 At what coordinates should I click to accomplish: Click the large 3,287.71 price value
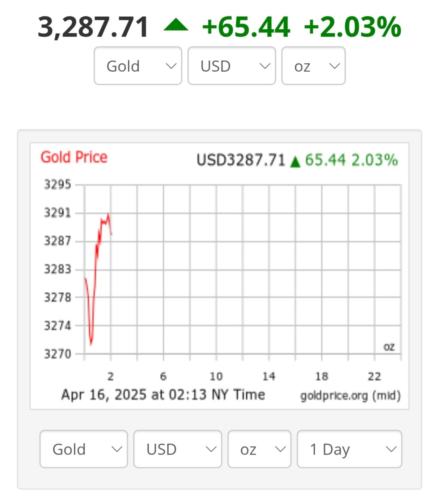[93, 27]
